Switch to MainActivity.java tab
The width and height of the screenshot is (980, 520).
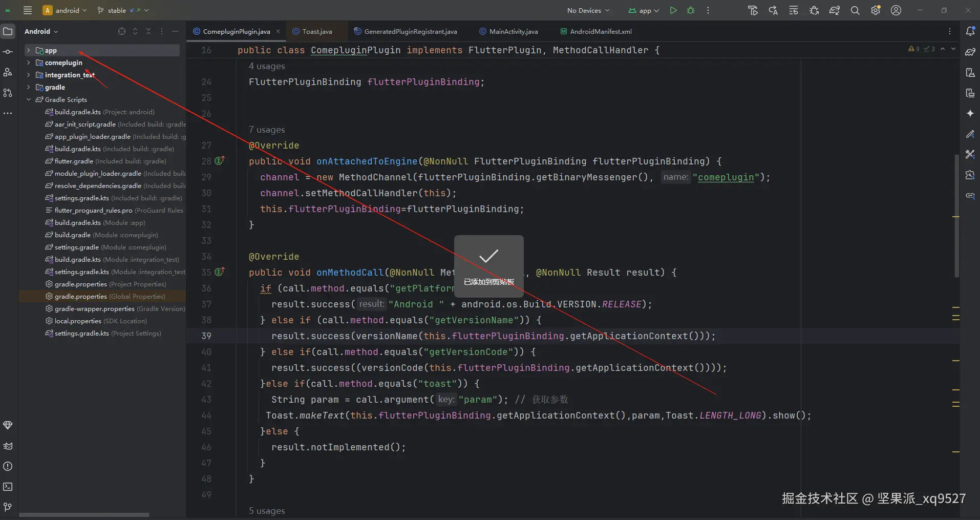508,31
